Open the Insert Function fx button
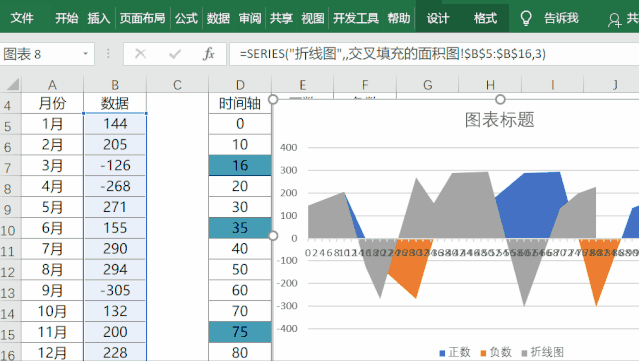The height and width of the screenshot is (361, 639). pyautogui.click(x=209, y=54)
